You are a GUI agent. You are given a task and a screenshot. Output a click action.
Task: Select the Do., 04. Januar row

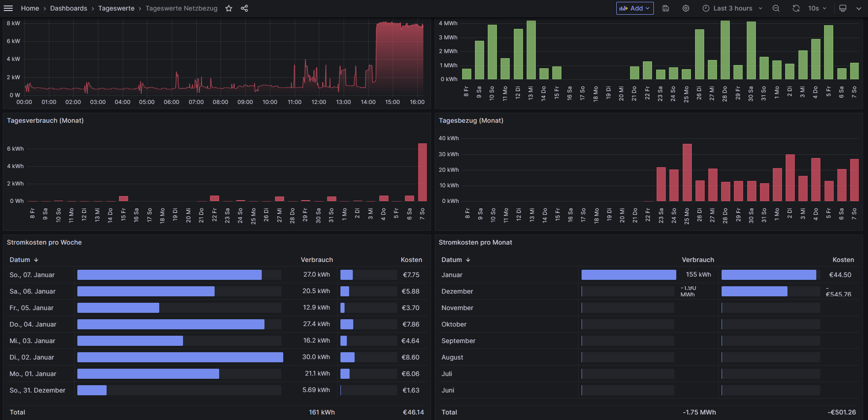click(x=217, y=324)
